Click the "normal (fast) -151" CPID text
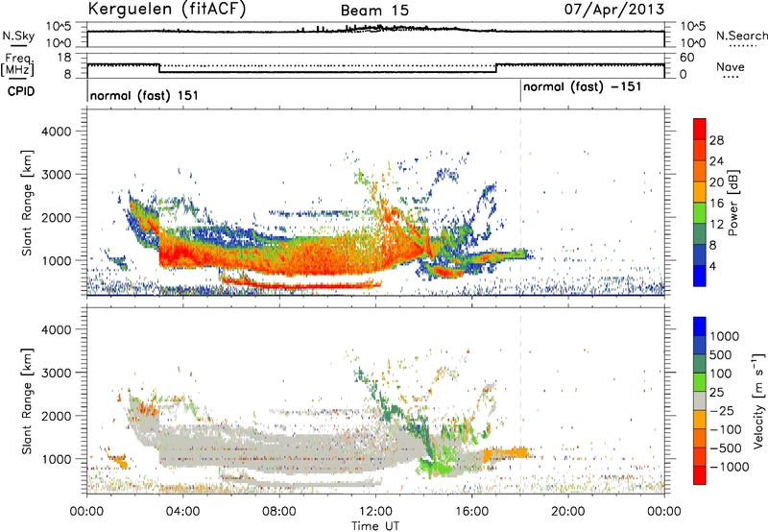This screenshot has height=532, width=768. pos(582,87)
